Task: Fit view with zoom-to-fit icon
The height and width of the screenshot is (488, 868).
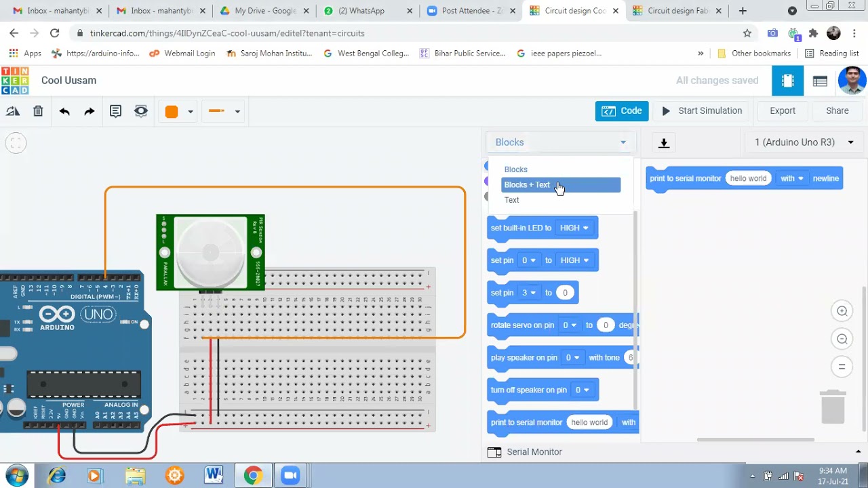Action: [x=16, y=143]
